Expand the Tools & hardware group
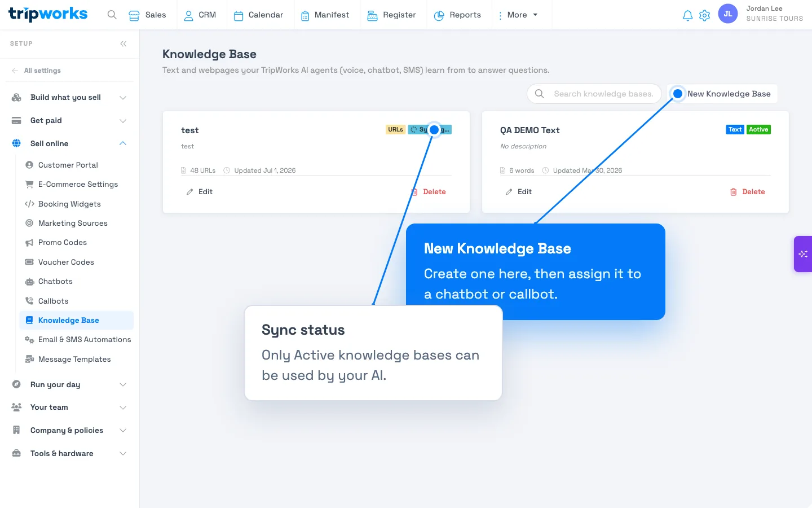812x508 pixels. pos(69,453)
